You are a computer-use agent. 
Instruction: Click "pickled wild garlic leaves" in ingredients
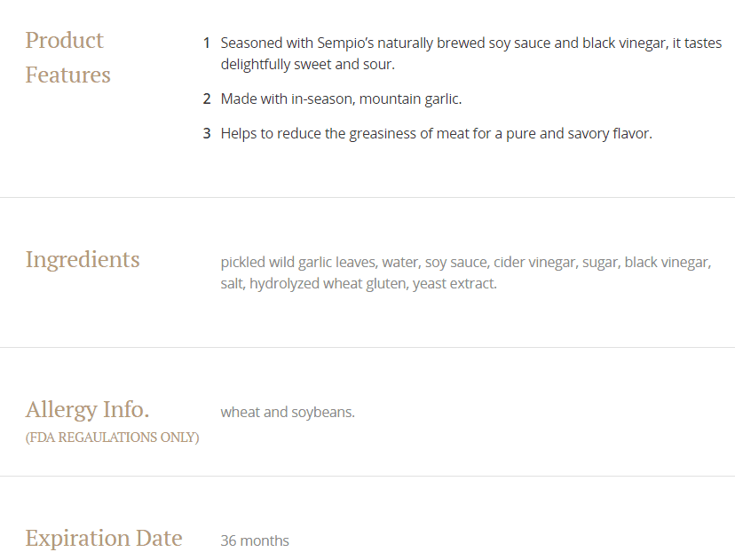(298, 262)
